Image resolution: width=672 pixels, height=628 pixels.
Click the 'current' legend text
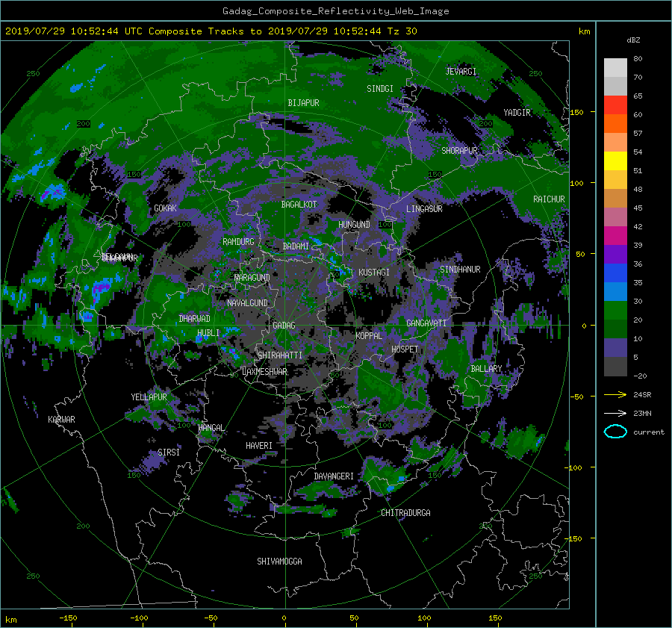tap(648, 432)
